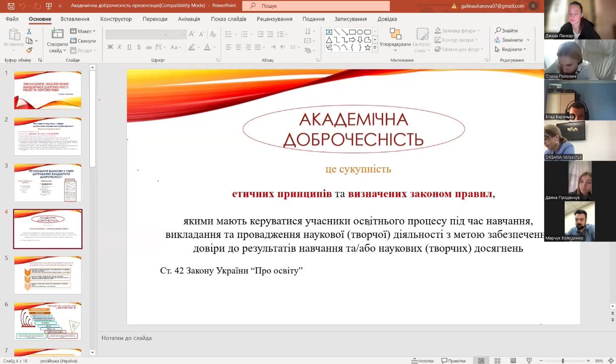The width and height of the screenshot is (616, 364).
Task: Toggle Notes (Нотатки) pane
Action: pyautogui.click(x=422, y=361)
